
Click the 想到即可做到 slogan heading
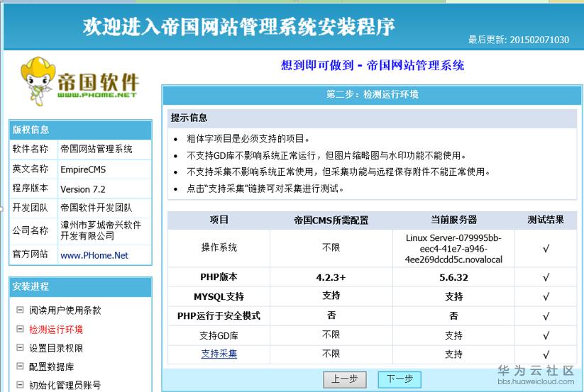[x=373, y=65]
